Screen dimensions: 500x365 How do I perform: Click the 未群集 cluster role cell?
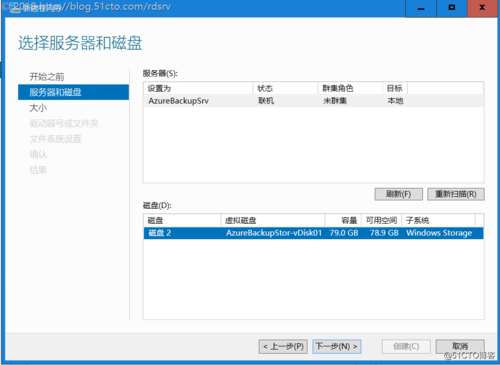[335, 101]
